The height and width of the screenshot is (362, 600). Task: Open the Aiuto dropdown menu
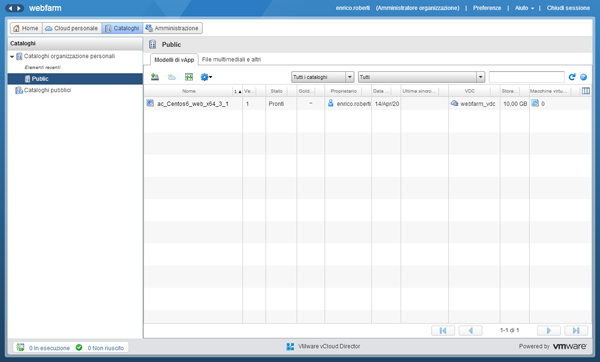pyautogui.click(x=524, y=8)
